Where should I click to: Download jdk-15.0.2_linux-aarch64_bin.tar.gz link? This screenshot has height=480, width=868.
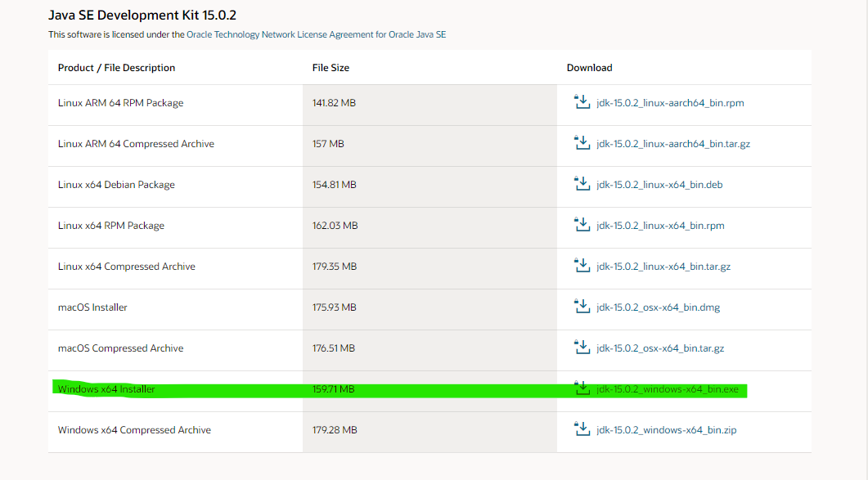673,144
